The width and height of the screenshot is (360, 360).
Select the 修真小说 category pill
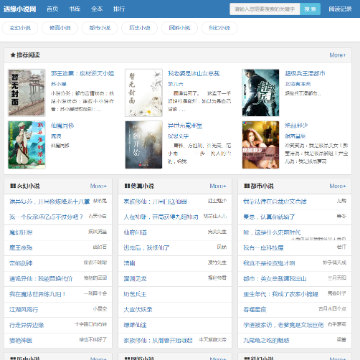point(60,28)
